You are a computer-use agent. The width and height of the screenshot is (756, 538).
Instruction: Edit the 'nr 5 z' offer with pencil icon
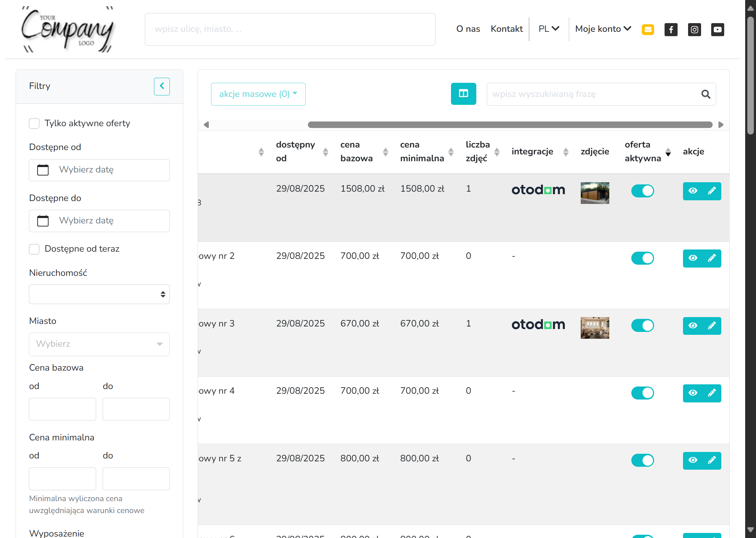pos(712,460)
